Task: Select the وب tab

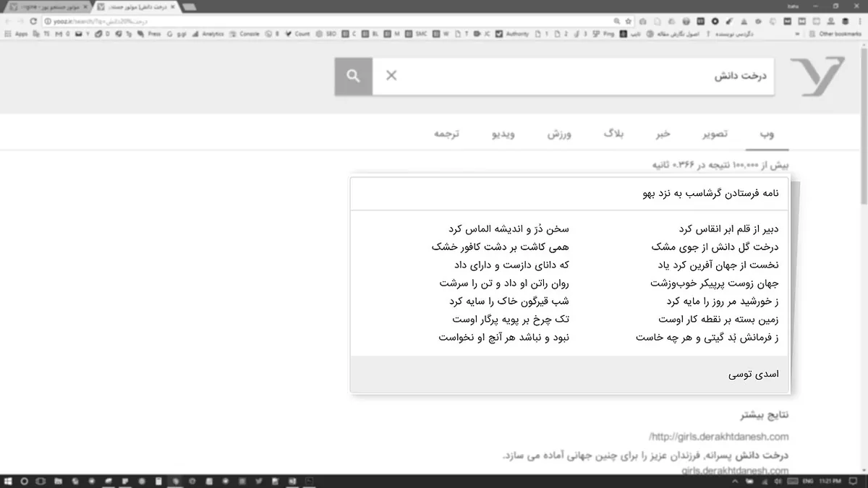Action: click(x=766, y=134)
